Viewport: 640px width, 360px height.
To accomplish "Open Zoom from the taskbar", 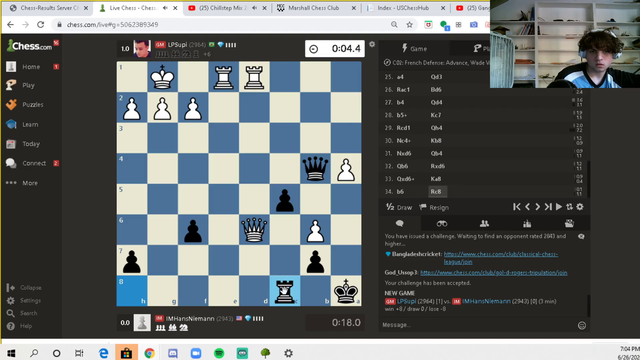I will [x=196, y=353].
